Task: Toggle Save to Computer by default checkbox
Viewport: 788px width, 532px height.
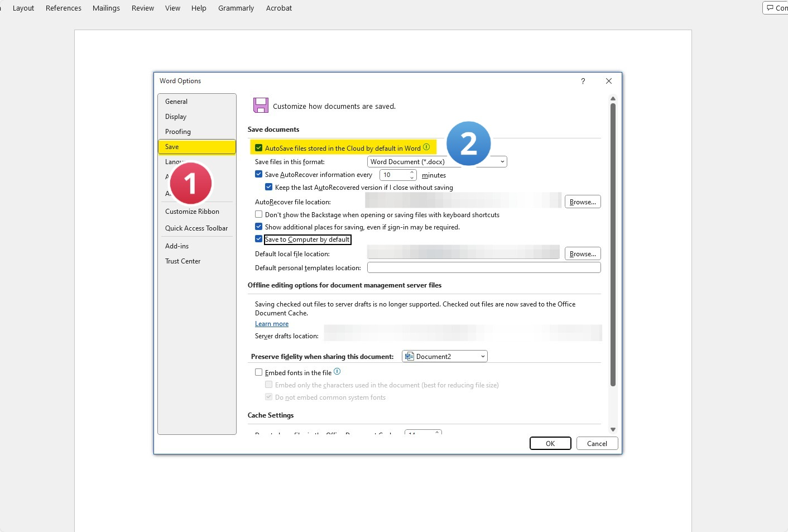Action: (x=258, y=239)
